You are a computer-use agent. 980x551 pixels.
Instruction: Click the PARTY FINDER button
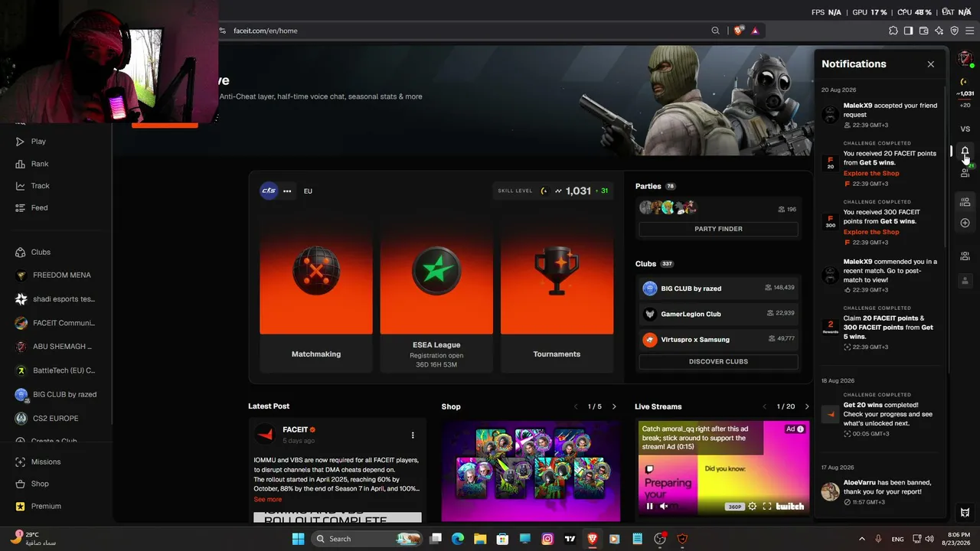point(718,229)
